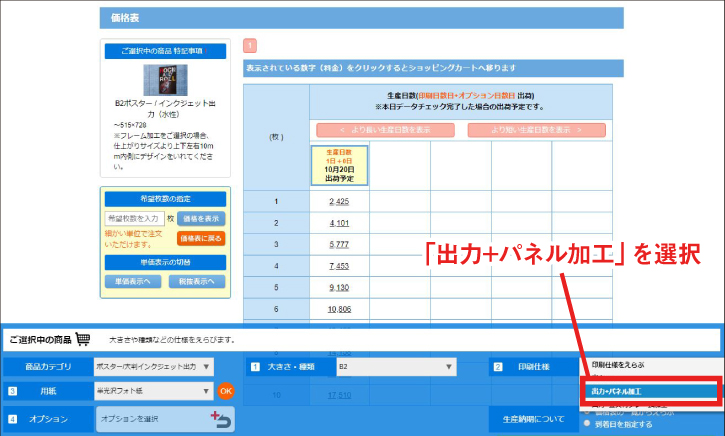Viewport: 725px width, 436px height.
Task: Click the 価格を表示 button
Action: coord(201,218)
